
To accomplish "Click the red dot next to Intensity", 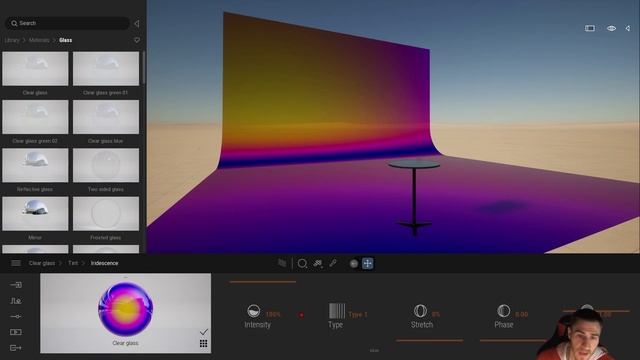I will 301,315.
